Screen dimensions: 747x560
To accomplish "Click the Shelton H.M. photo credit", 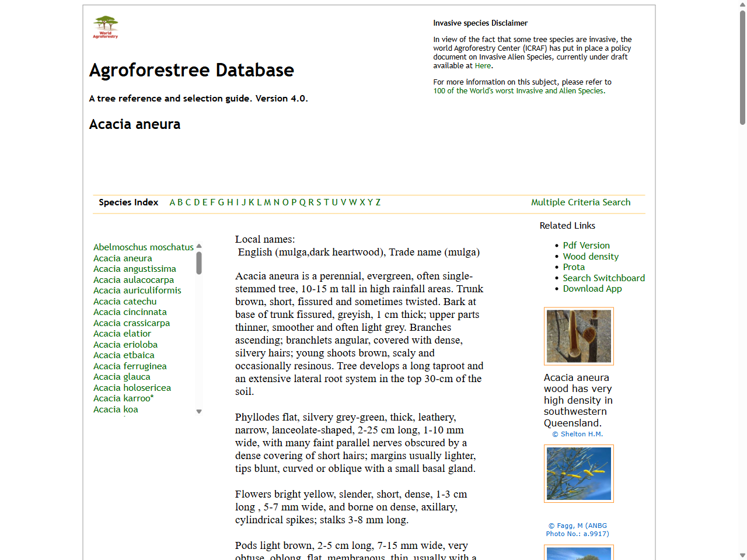I will coord(578,434).
